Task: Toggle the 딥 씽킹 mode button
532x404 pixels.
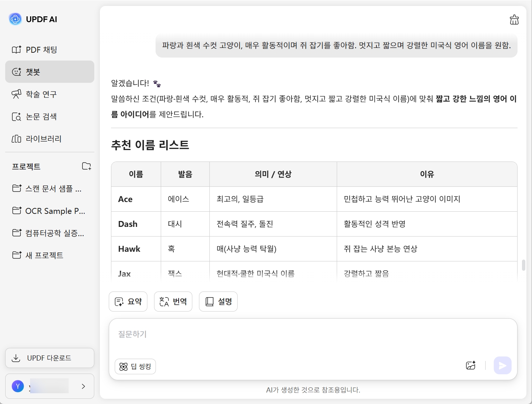Action: click(x=136, y=366)
